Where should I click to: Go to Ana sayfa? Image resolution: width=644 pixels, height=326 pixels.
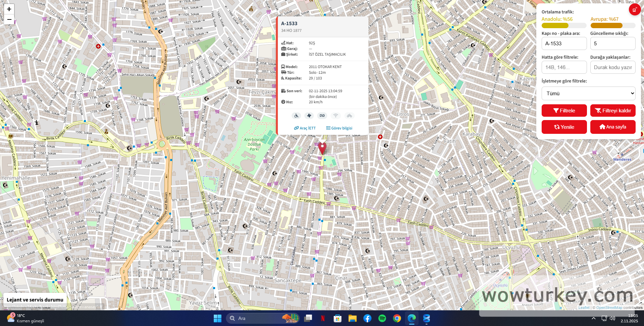pos(613,127)
